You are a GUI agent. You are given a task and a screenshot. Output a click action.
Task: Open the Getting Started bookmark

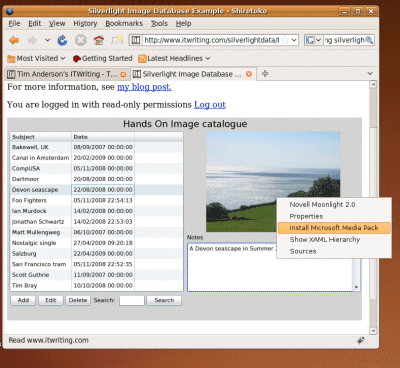tap(102, 58)
